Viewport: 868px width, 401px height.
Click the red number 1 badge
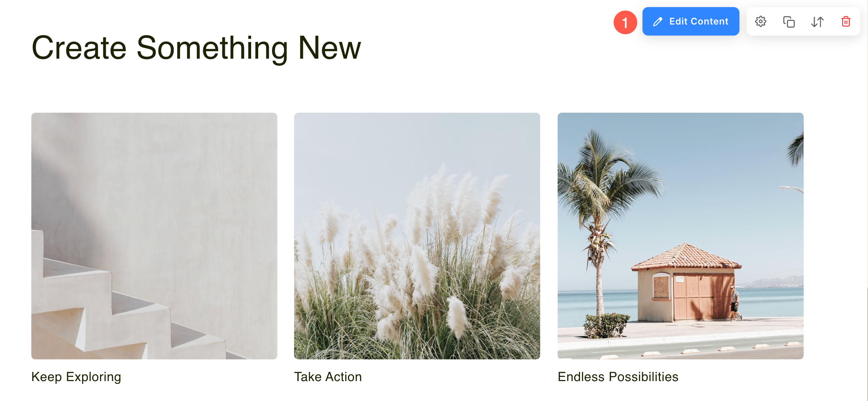coord(625,22)
